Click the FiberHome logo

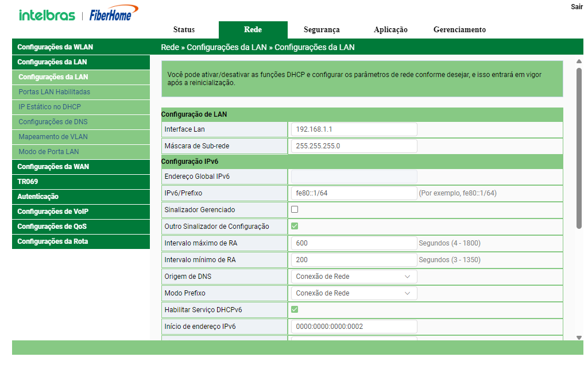[113, 13]
